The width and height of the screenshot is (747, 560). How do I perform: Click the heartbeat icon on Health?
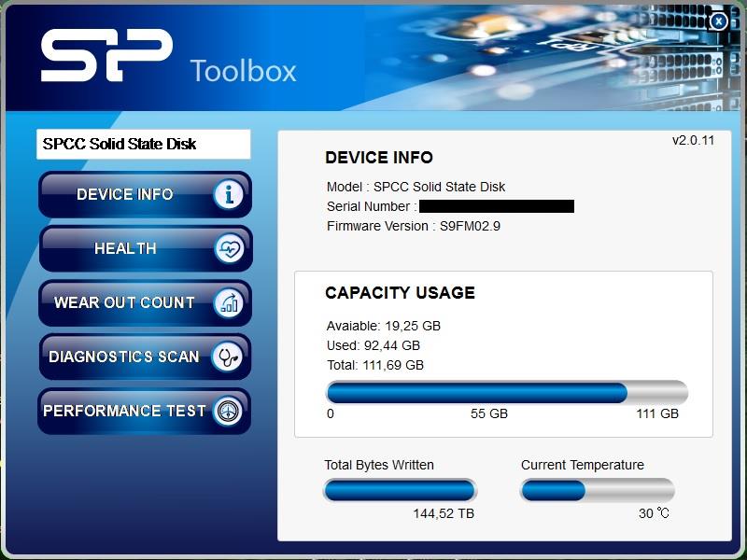229,248
